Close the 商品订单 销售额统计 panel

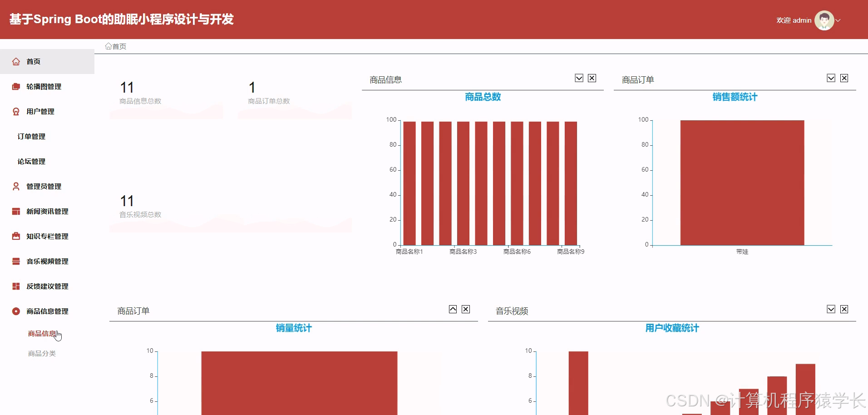click(x=844, y=78)
